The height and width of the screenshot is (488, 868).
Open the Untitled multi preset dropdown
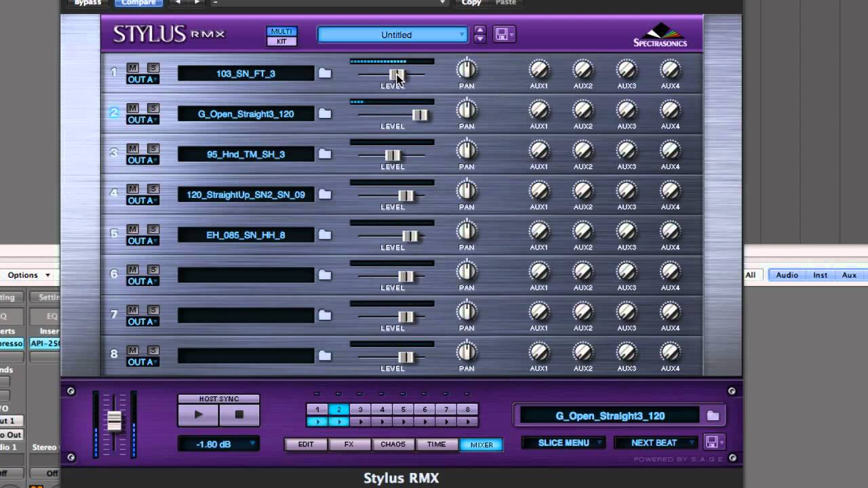click(x=393, y=35)
